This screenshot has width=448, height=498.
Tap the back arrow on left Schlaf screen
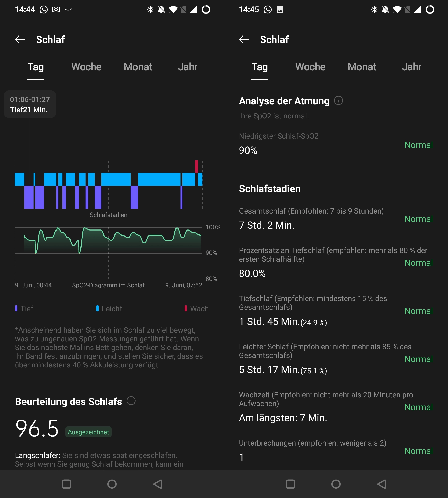(20, 39)
